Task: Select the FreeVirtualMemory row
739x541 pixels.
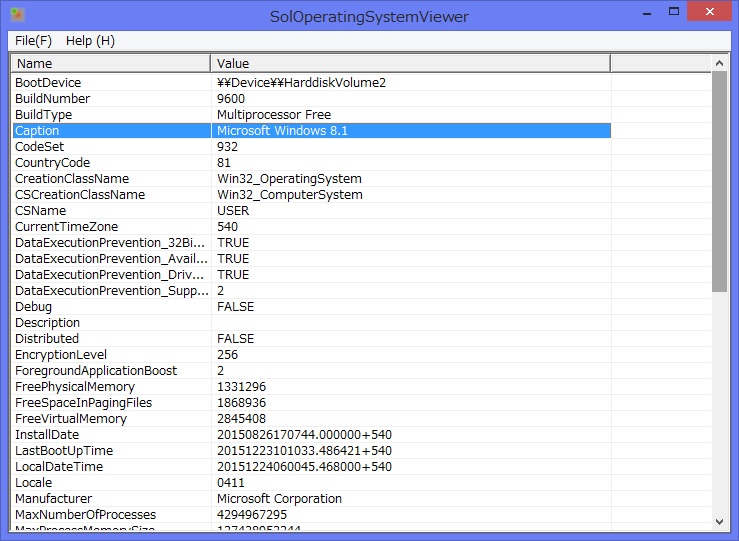Action: [312, 419]
